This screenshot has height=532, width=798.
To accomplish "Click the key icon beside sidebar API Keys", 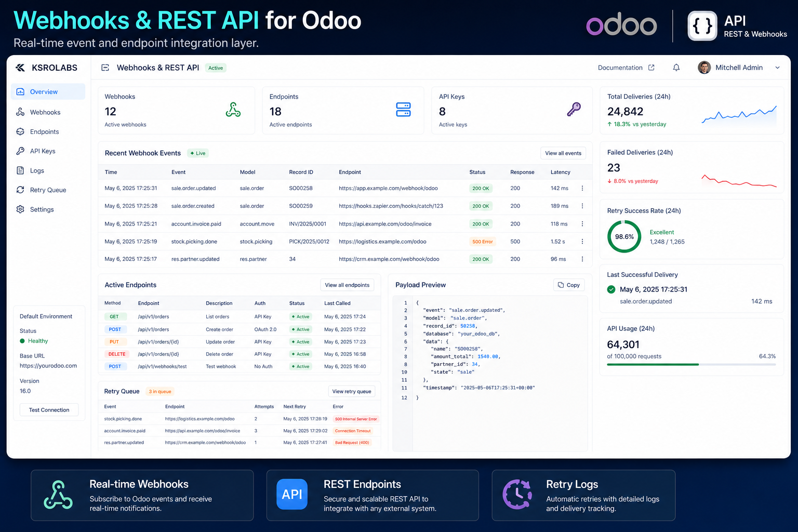I will [20, 151].
